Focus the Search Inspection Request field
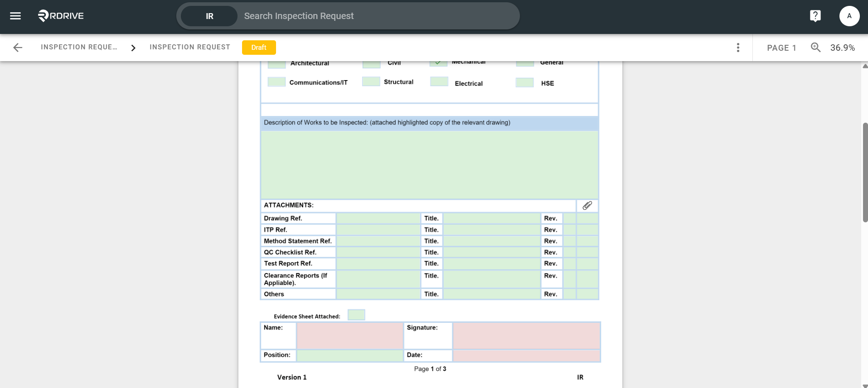 coord(378,16)
